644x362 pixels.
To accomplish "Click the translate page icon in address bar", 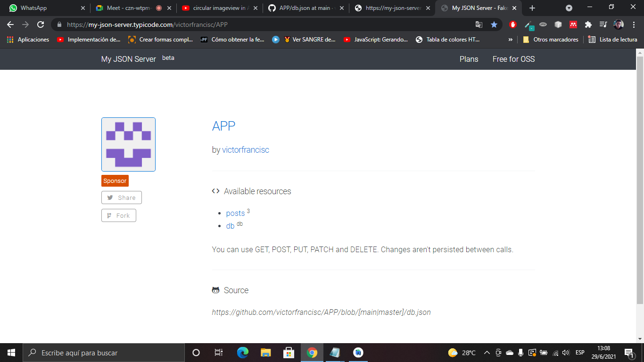I will tap(479, 25).
